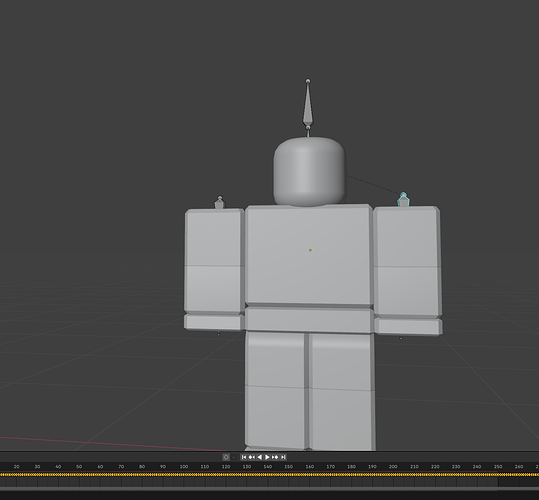The image size is (539, 500).
Task: Select the gray unselected arm bone
Action: click(x=220, y=203)
